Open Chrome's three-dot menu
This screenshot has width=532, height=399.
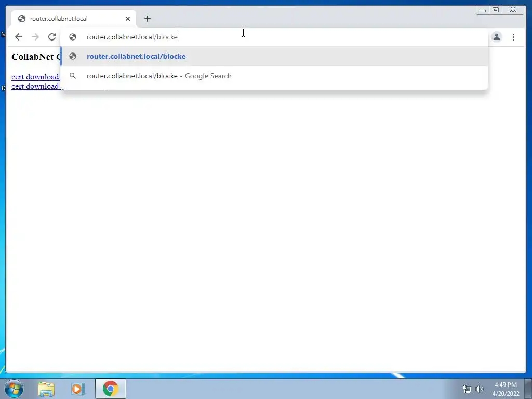coord(513,37)
